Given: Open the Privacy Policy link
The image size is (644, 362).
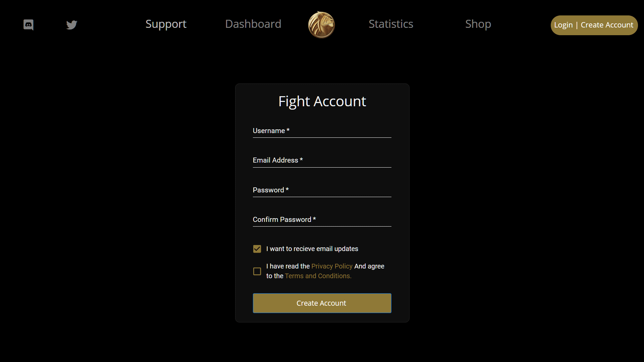Looking at the screenshot, I should point(332,266).
